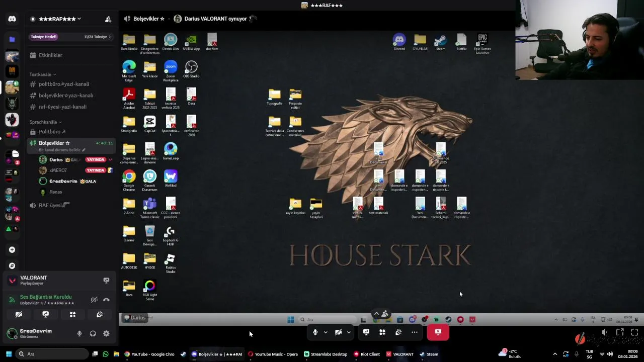Toggle microphone in call control bar
This screenshot has height=362, width=644.
tap(315, 332)
